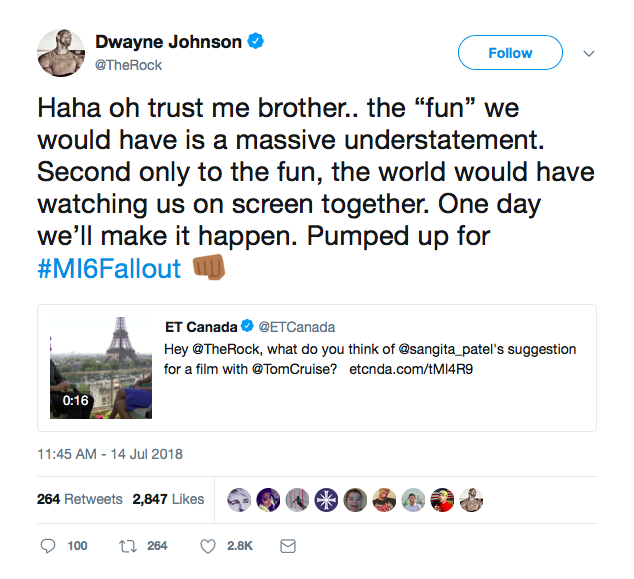Like the tweet with heart icon

coord(208,546)
